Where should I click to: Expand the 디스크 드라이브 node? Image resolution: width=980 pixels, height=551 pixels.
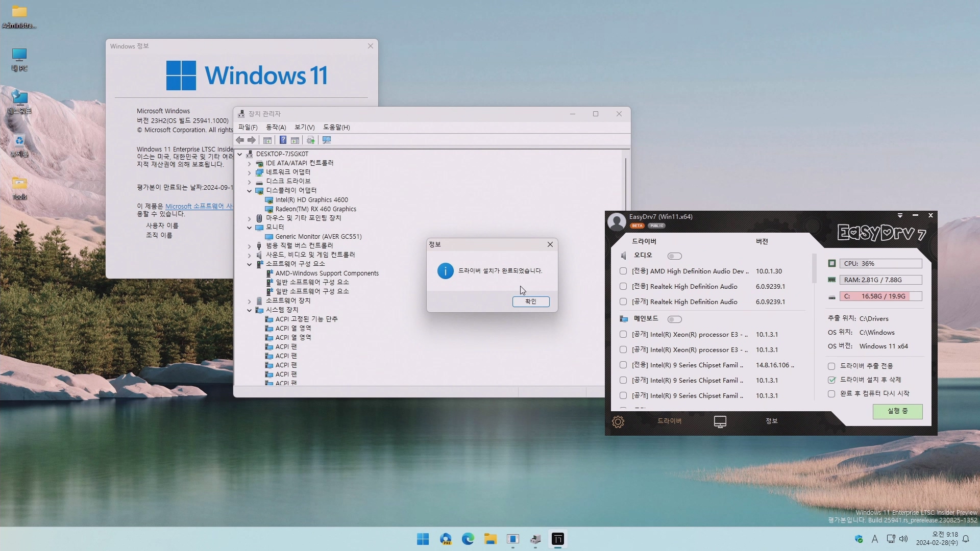(250, 182)
